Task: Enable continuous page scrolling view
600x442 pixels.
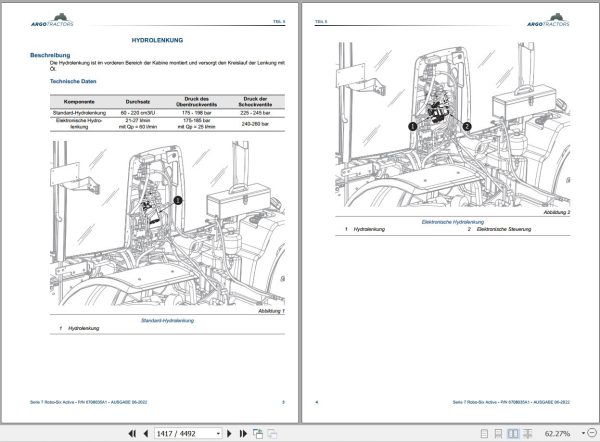Action: [498, 433]
